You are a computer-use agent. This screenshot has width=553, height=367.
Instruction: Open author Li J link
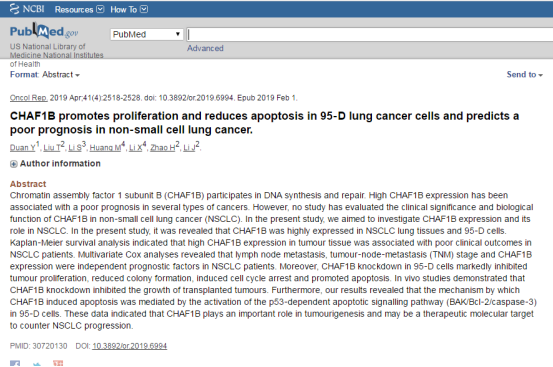(x=189, y=148)
